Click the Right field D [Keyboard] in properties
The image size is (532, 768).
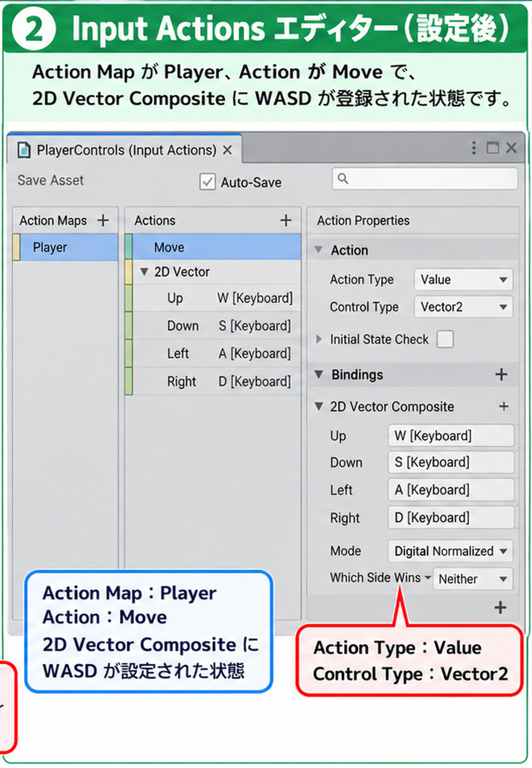[451, 517]
